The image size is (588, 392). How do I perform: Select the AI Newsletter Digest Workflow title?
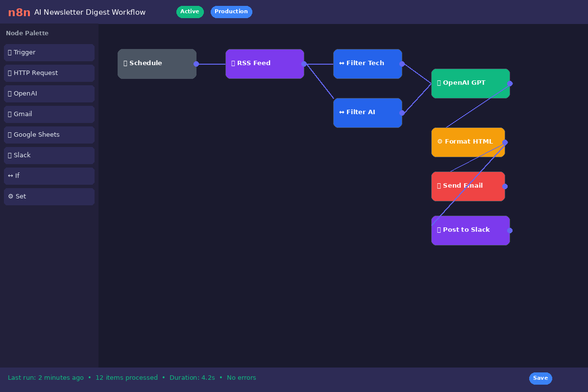coord(90,12)
